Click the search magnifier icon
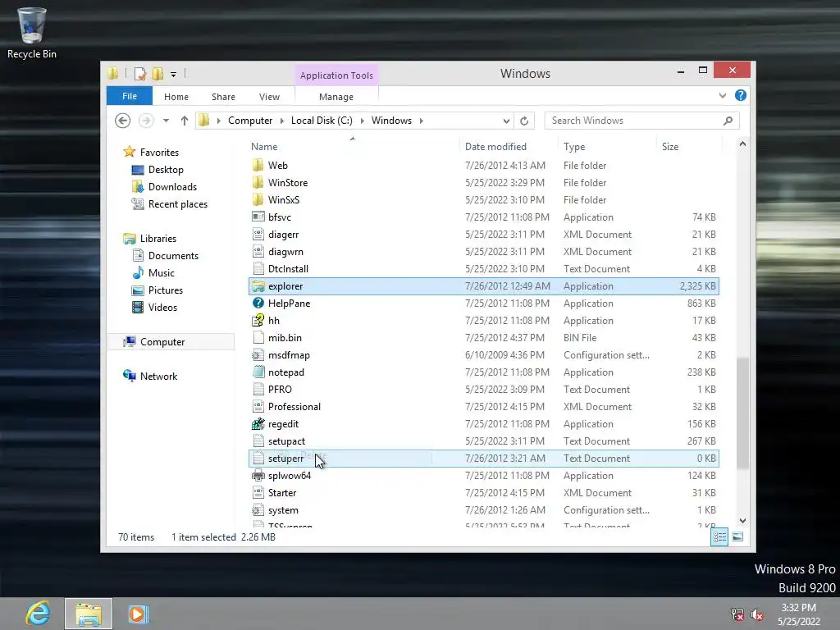This screenshot has height=630, width=840. (x=728, y=121)
